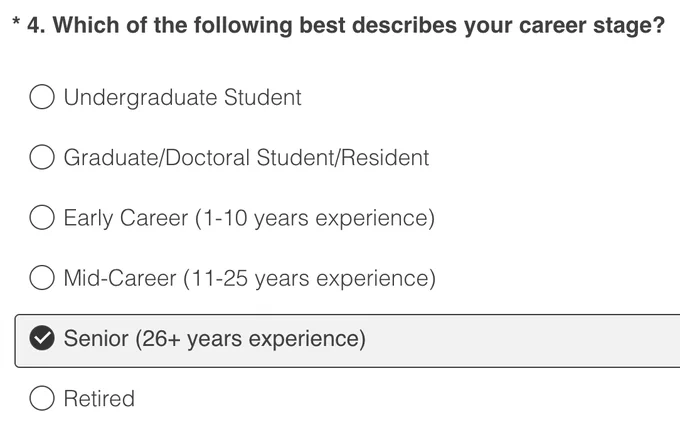This screenshot has width=680, height=437.
Task: Click the "(11-25 years experience)" text
Action: point(309,278)
